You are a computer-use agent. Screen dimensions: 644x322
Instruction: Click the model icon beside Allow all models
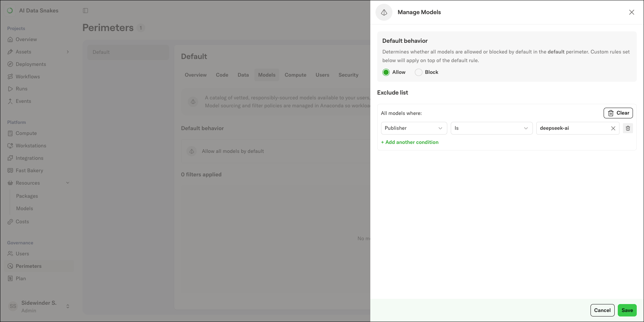point(192,151)
